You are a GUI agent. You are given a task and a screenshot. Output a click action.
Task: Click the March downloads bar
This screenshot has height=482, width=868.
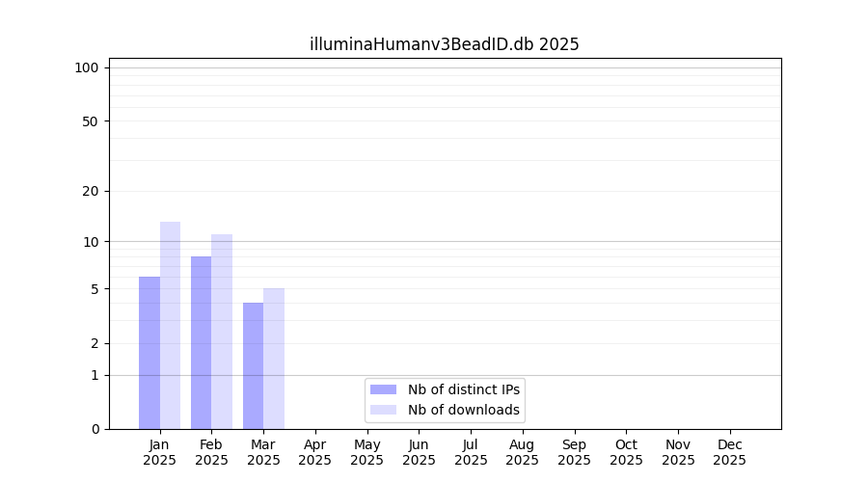[274, 359]
